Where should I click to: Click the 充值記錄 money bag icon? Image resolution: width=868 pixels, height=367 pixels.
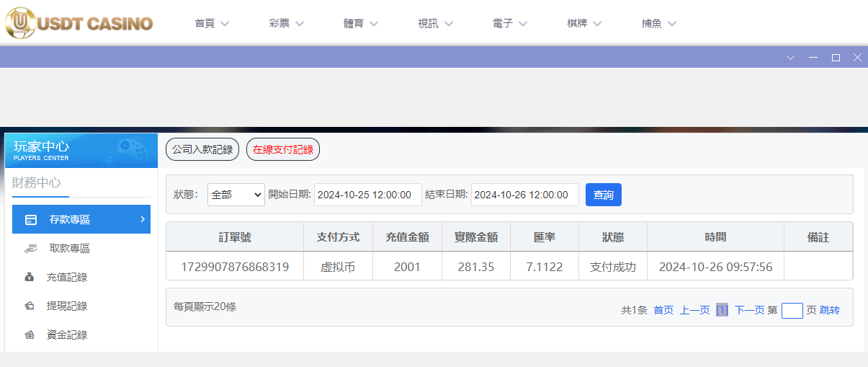[30, 277]
